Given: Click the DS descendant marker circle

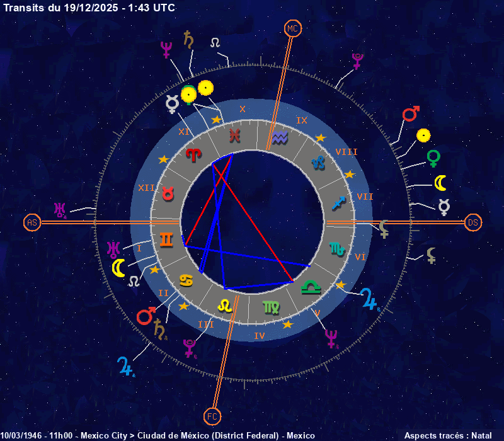Looking at the screenshot, I should pyautogui.click(x=473, y=222).
